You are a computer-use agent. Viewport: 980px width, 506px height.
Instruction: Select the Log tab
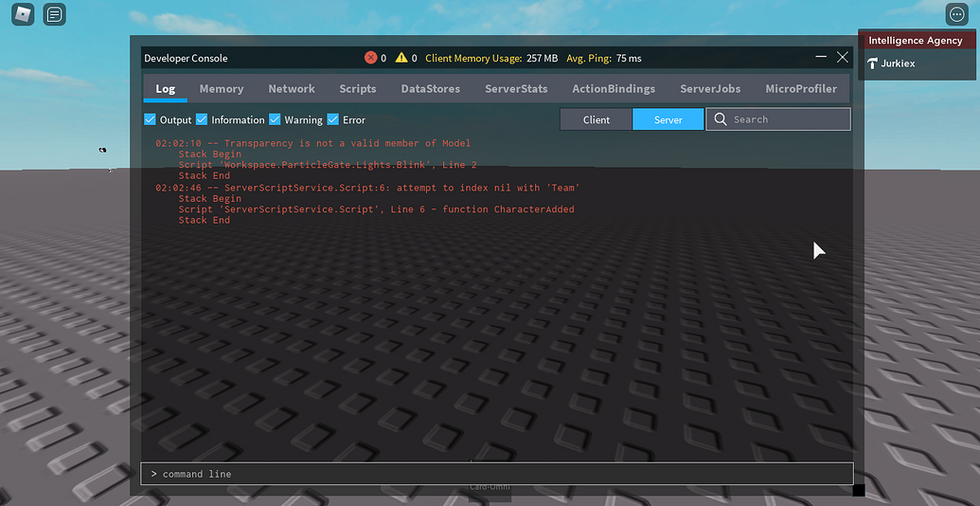[165, 89]
